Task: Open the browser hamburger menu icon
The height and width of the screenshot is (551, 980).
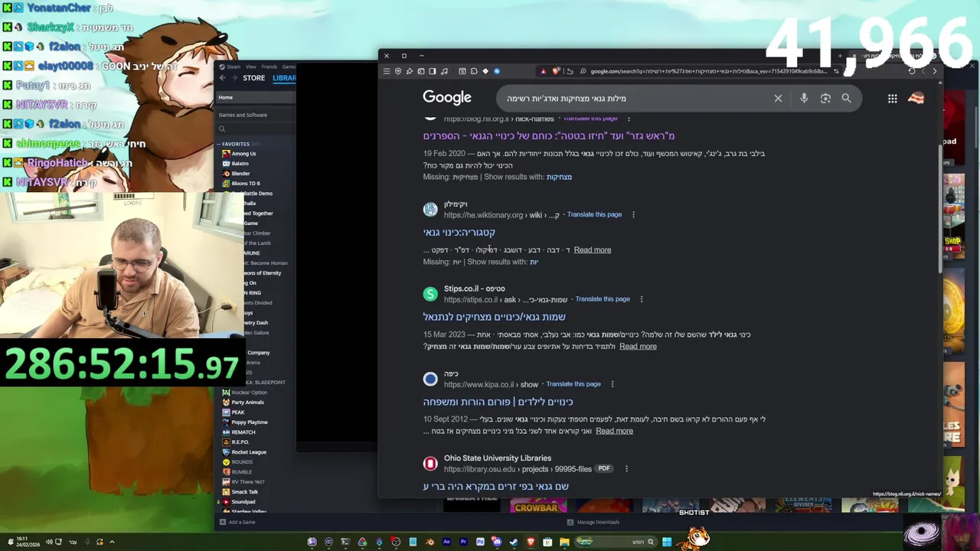Action: 387,71
